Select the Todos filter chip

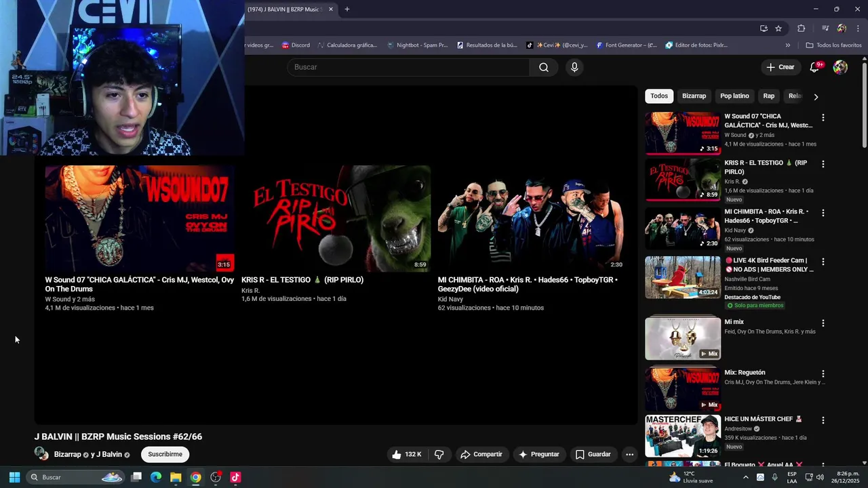(659, 96)
